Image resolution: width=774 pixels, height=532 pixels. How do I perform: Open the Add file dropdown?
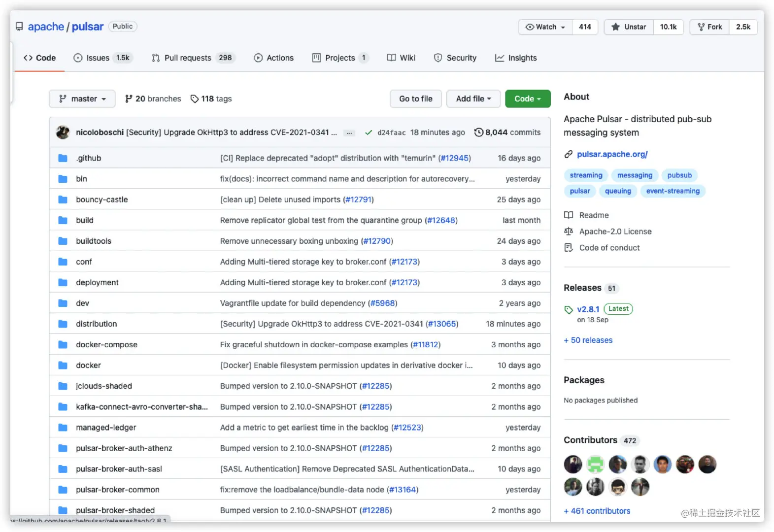pos(473,99)
